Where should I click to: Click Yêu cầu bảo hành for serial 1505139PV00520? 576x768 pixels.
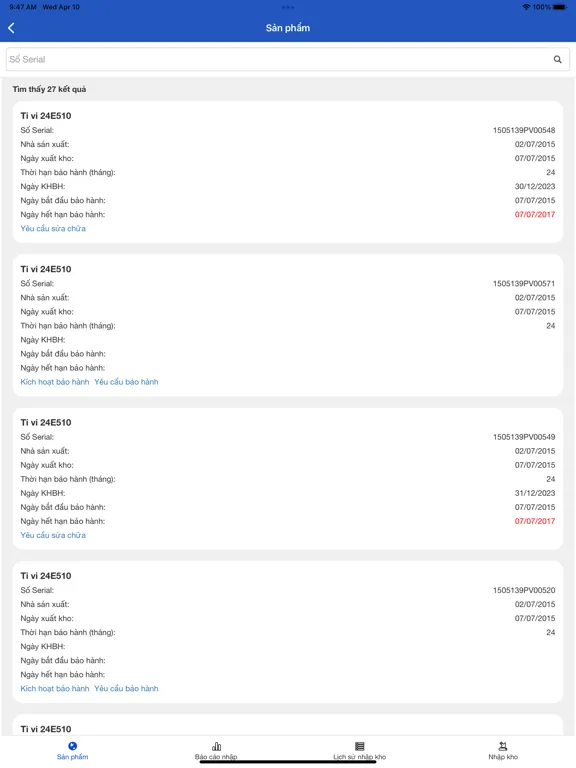click(126, 688)
